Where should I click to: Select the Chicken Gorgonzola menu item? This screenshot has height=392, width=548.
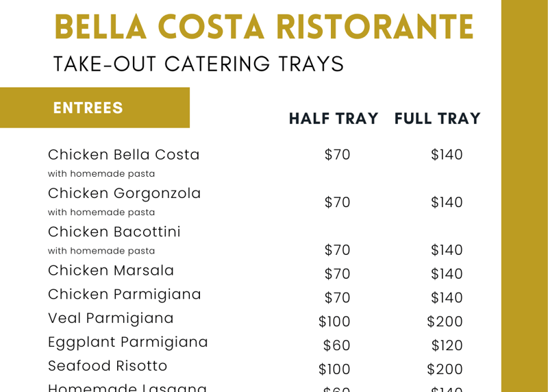[125, 194]
